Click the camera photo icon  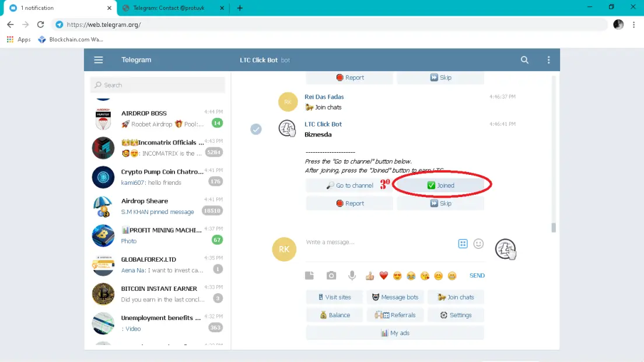[x=331, y=275]
